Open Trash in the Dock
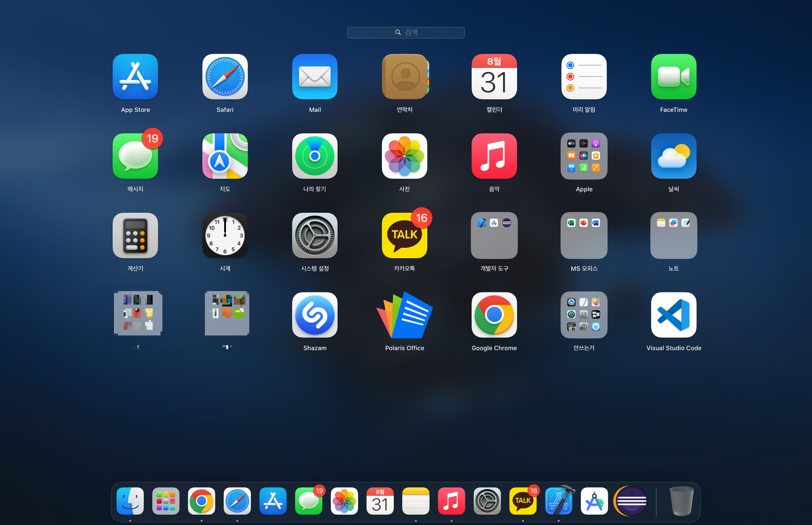Image resolution: width=812 pixels, height=525 pixels. coord(681,501)
